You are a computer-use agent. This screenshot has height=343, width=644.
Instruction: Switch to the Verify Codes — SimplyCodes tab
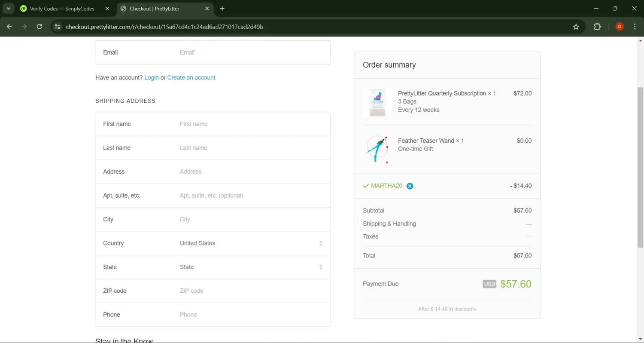[x=61, y=9]
